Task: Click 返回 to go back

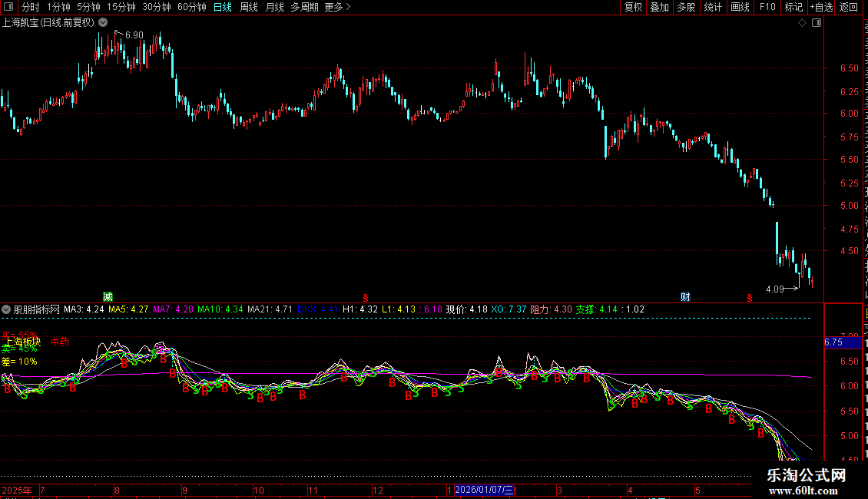Action: pyautogui.click(x=848, y=7)
